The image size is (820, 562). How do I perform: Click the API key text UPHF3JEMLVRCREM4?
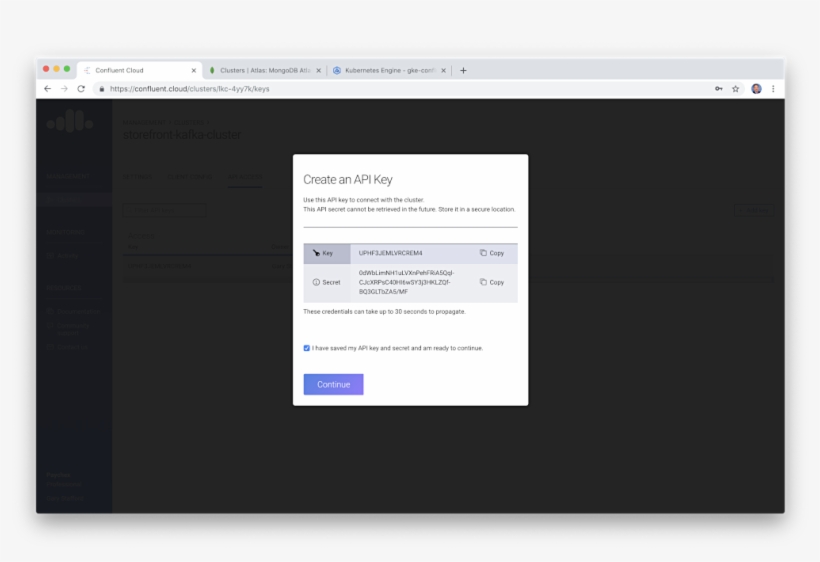[391, 253]
